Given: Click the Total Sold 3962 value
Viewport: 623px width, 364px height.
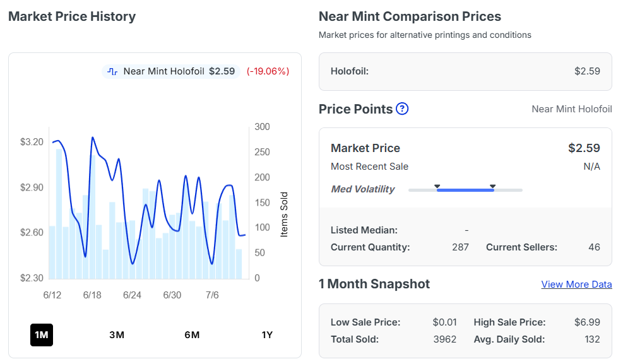Looking at the screenshot, I should [445, 339].
